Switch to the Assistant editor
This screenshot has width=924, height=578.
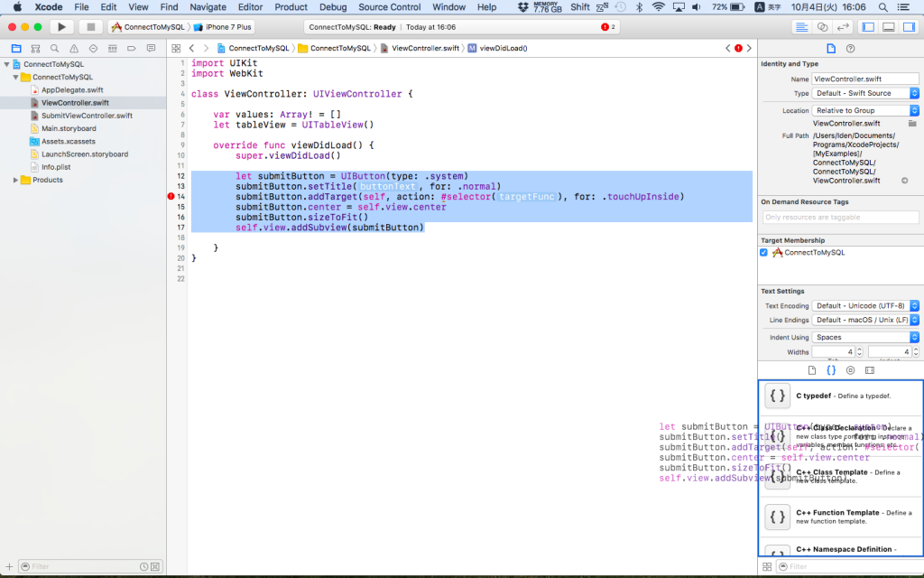point(821,27)
